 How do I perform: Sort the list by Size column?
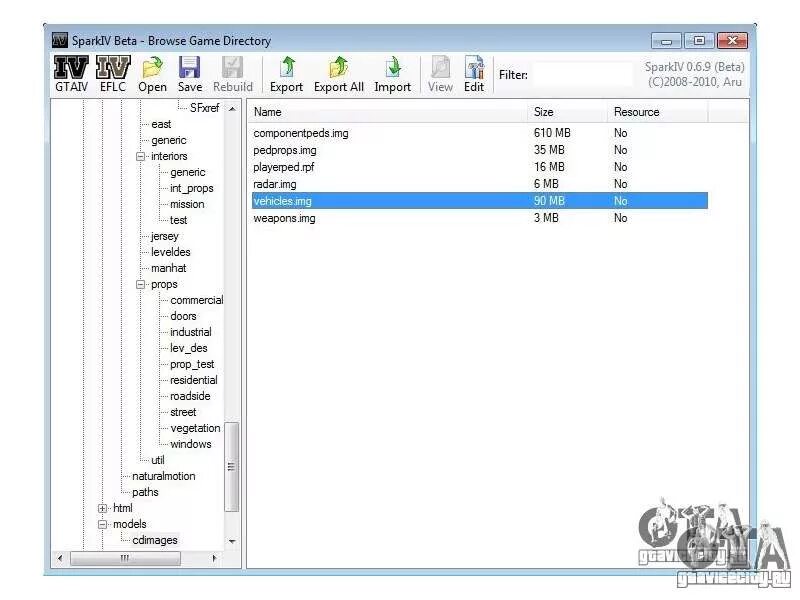[x=568, y=112]
